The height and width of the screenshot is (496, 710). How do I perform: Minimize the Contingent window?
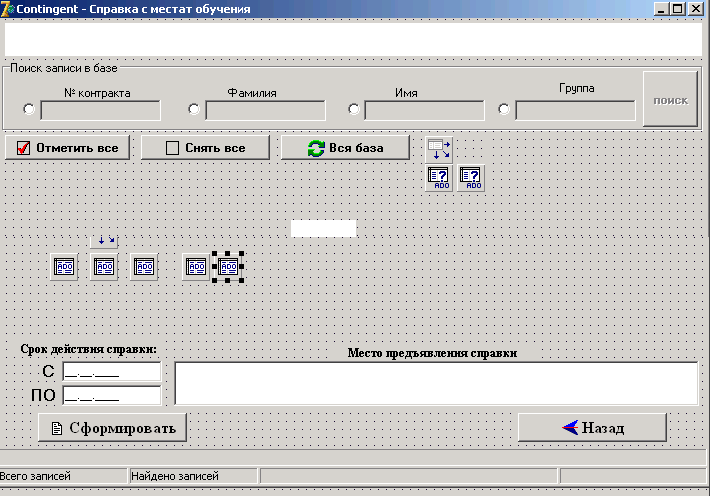point(662,9)
